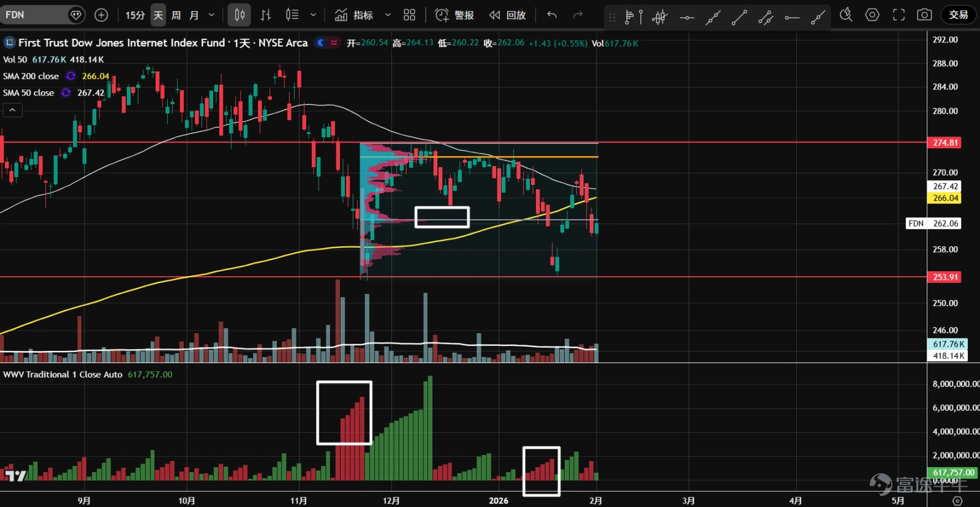Switch to the 15分 timeframe

135,15
